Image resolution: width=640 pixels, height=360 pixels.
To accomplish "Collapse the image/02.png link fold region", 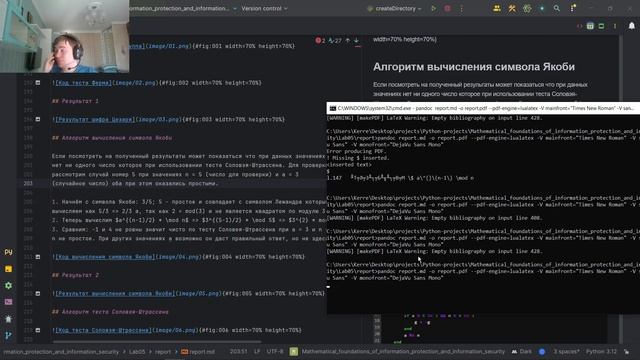I will click(38, 82).
